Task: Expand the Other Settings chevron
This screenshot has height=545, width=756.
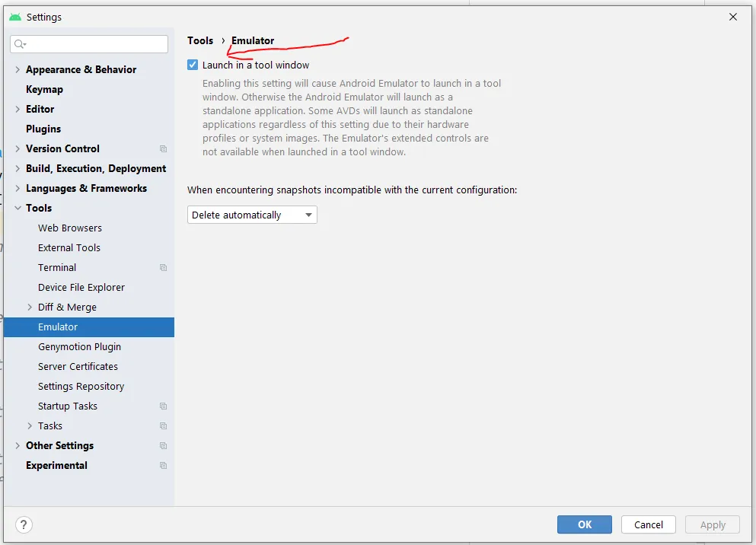Action: coord(18,446)
